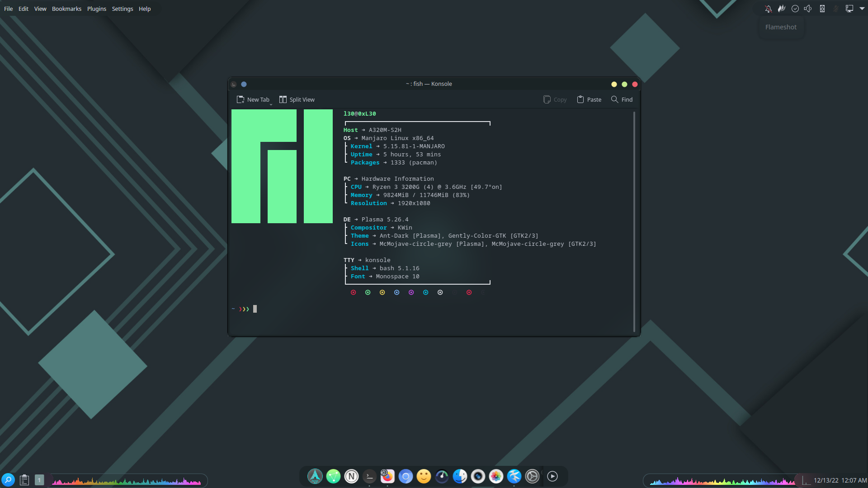The image size is (868, 488).
Task: Open Flameshot from the system tray
Action: pos(782,8)
